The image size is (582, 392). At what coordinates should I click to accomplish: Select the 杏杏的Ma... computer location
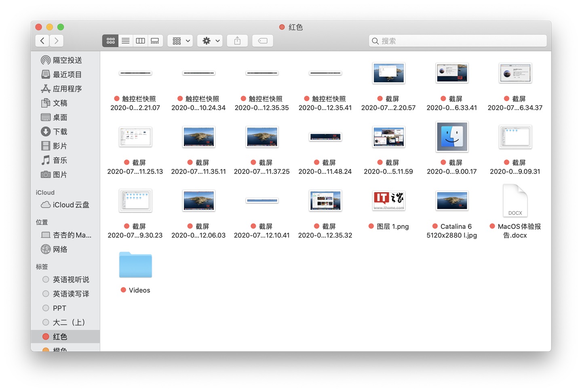tap(65, 235)
